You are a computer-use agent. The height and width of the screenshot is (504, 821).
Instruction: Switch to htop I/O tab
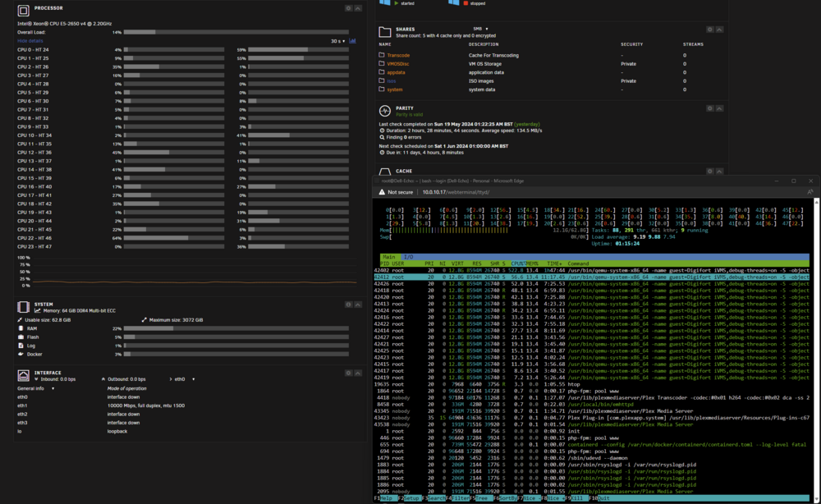pyautogui.click(x=408, y=257)
